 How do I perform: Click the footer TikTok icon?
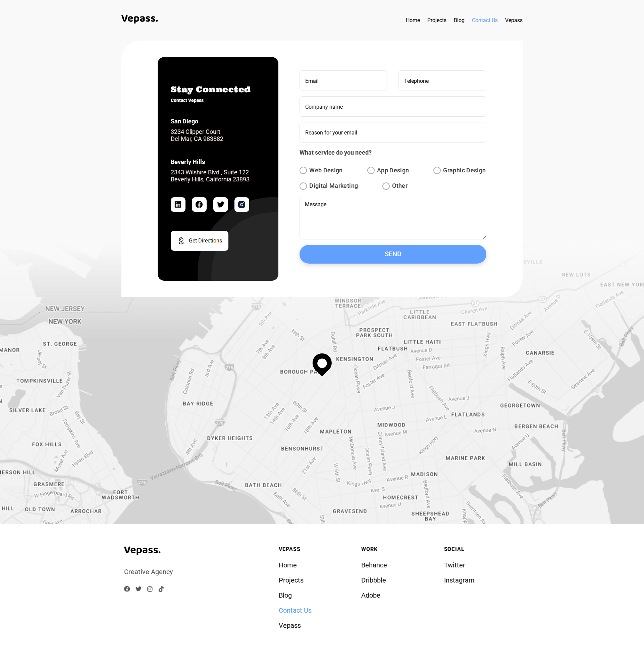tap(161, 589)
